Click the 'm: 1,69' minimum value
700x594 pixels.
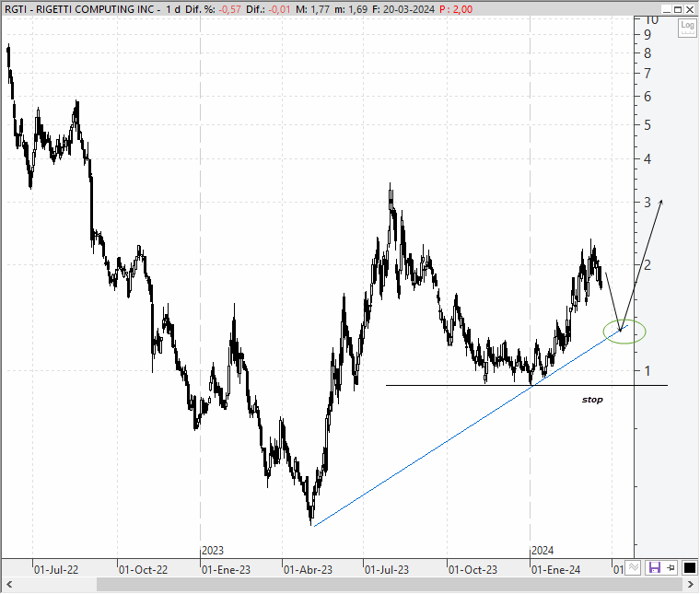tap(351, 9)
